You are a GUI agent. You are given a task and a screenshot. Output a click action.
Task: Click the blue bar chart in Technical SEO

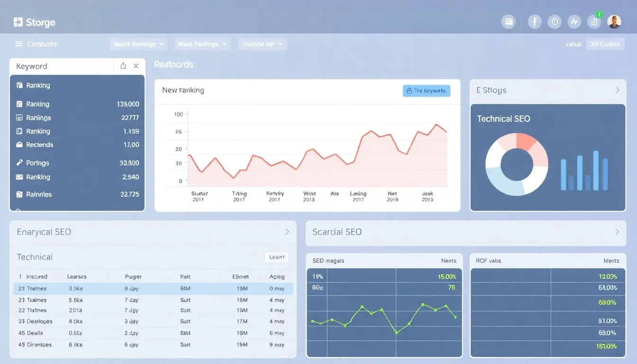(x=584, y=171)
